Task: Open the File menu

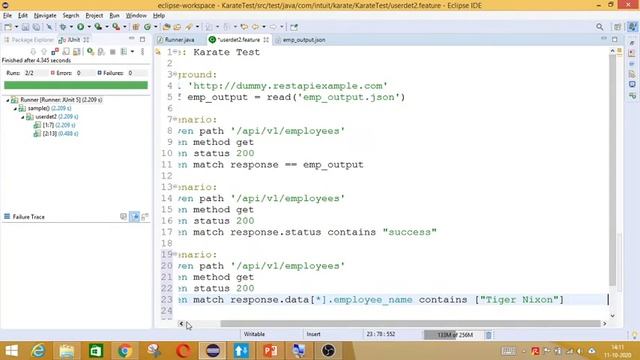Action: pos(7,16)
